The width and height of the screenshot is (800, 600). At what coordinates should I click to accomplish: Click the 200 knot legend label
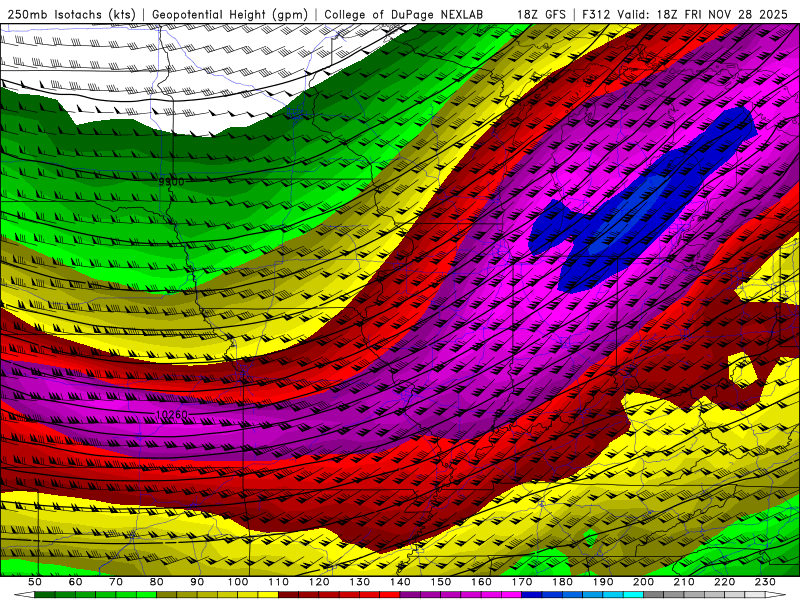click(x=644, y=582)
